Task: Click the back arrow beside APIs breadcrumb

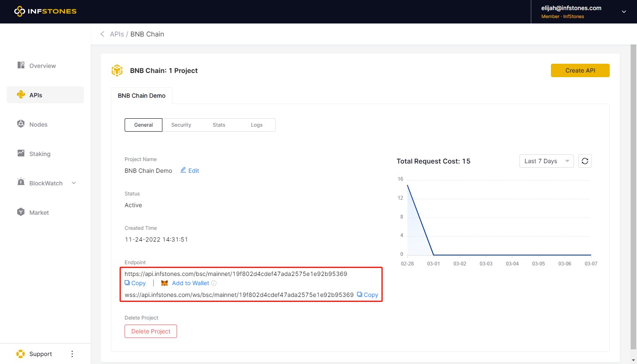Action: coord(102,34)
